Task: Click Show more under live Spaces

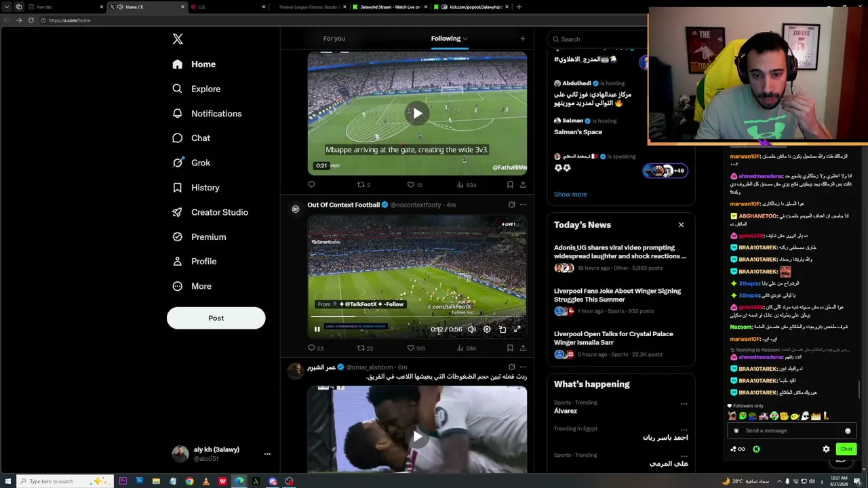Action: 570,195
